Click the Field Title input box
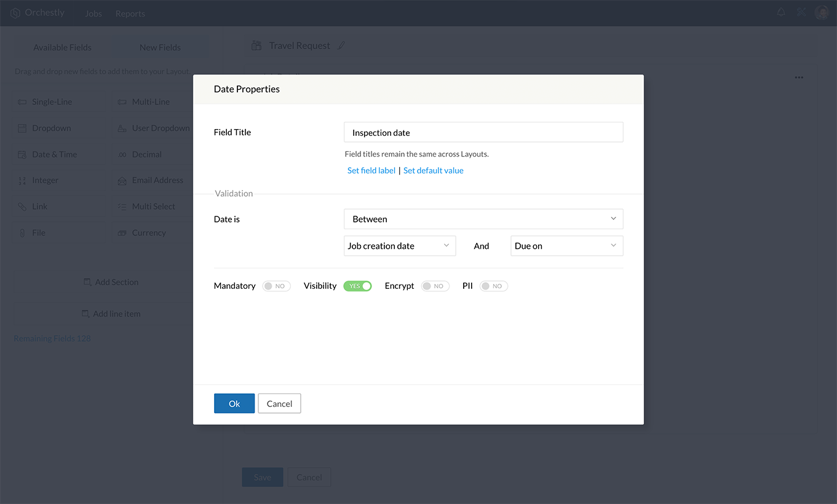 click(483, 132)
